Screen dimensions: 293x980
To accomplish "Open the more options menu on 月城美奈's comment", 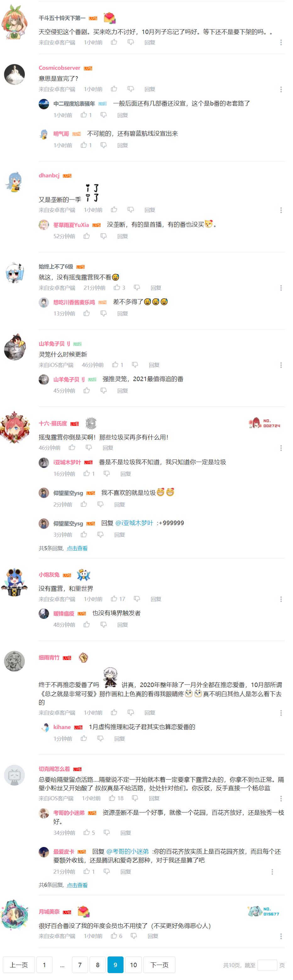I will [x=281, y=936].
